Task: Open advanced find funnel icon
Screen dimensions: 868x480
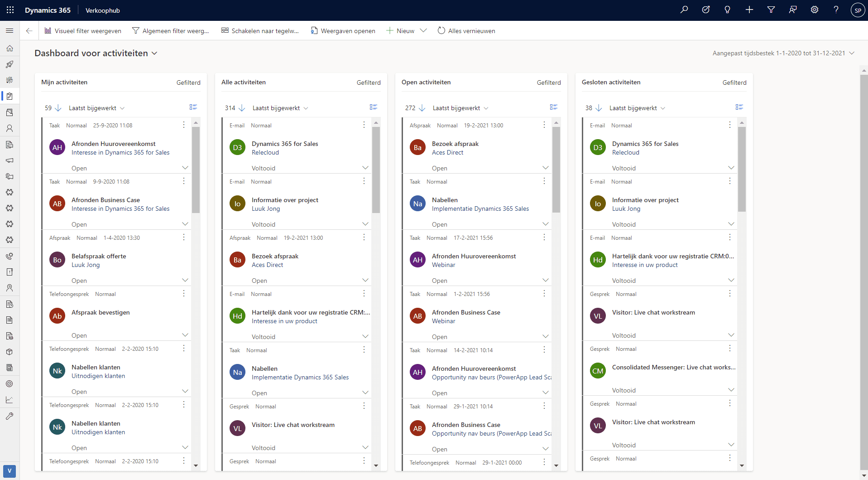Action: pos(771,10)
